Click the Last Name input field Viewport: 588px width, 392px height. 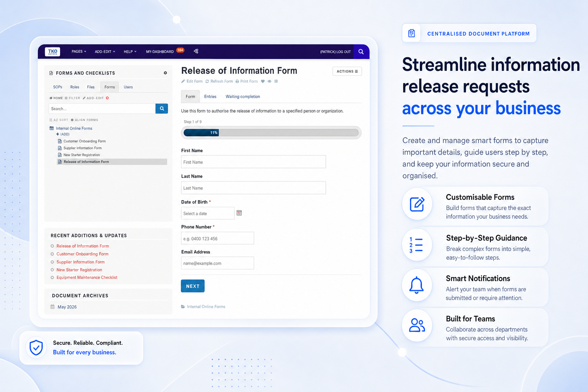(x=253, y=188)
